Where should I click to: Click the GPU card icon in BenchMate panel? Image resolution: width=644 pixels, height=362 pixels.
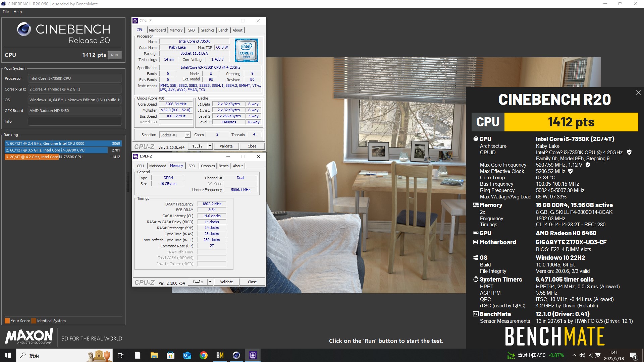tap(476, 233)
